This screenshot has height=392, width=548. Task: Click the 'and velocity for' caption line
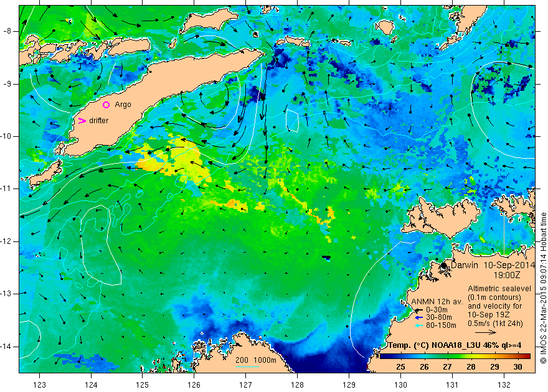(495, 306)
